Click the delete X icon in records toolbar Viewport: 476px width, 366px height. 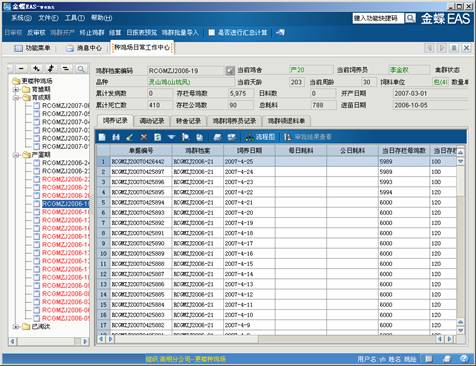tap(144, 137)
